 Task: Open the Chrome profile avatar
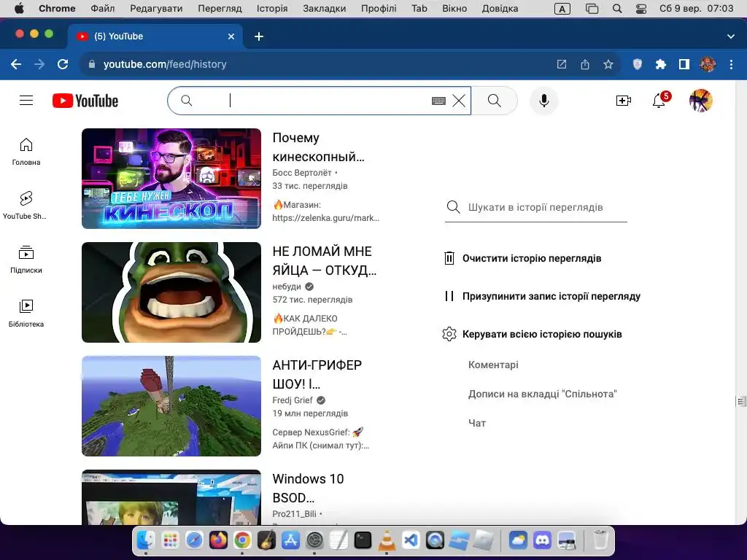click(708, 64)
